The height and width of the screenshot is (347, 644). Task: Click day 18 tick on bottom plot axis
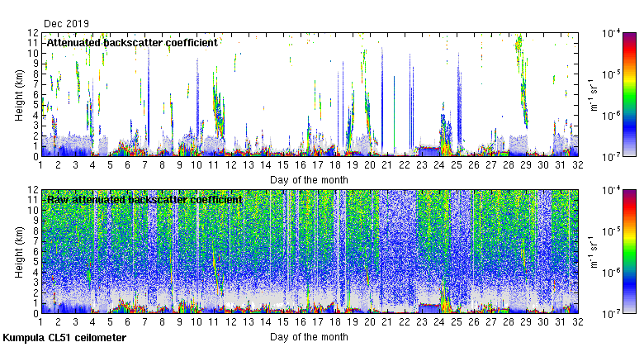335,322
